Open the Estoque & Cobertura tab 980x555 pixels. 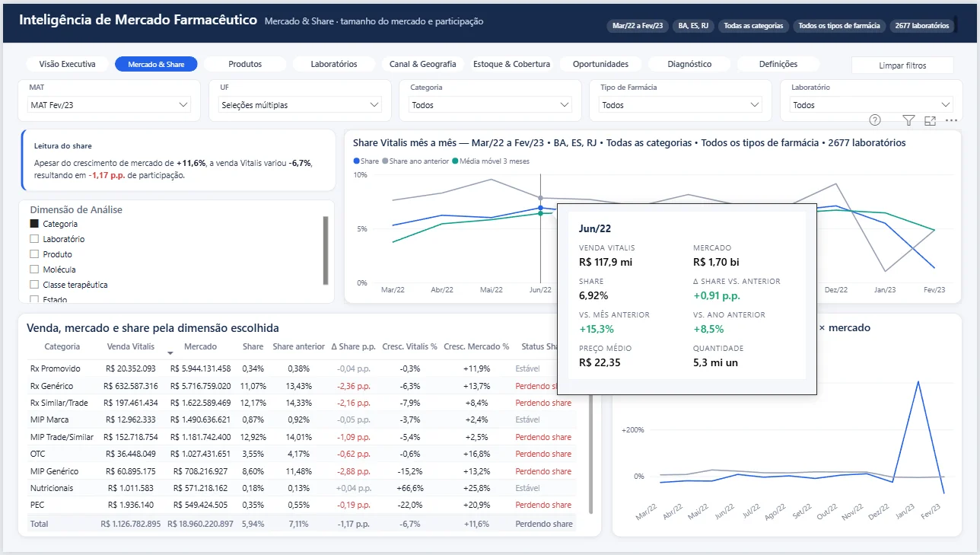click(x=511, y=64)
